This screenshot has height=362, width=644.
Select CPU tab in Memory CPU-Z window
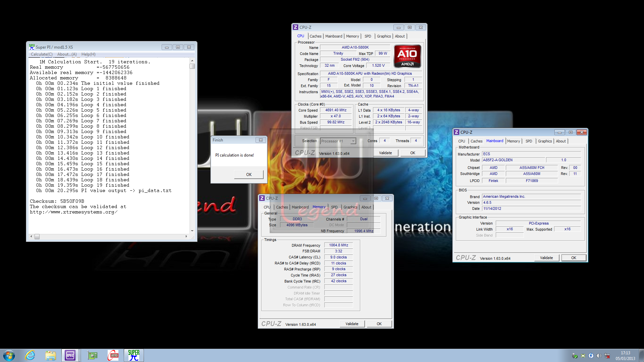[x=267, y=207]
